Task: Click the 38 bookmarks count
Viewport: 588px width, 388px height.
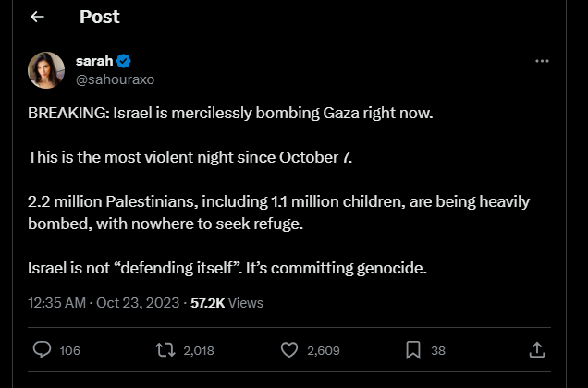Action: click(x=438, y=351)
